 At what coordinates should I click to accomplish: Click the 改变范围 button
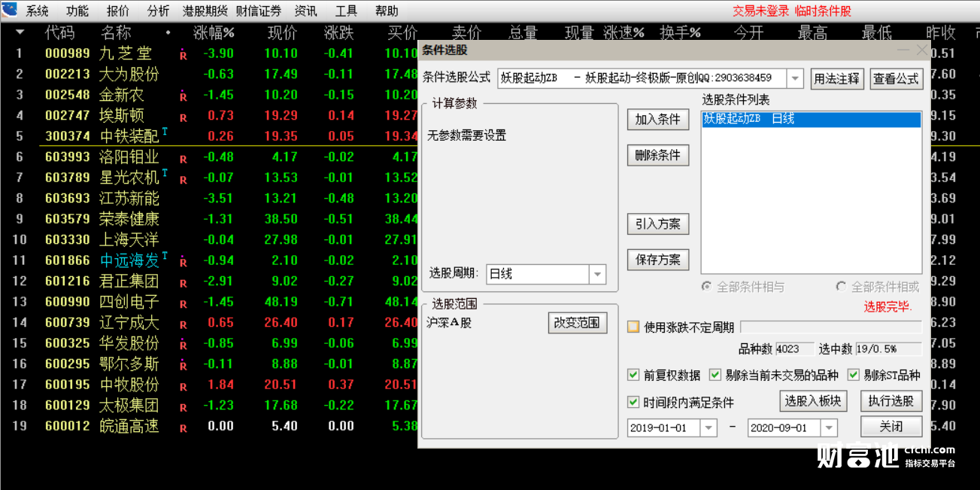(577, 322)
